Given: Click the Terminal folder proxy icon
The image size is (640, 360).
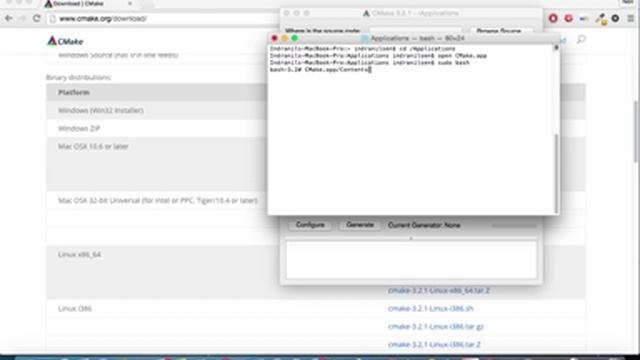Looking at the screenshot, I should pyautogui.click(x=365, y=38).
